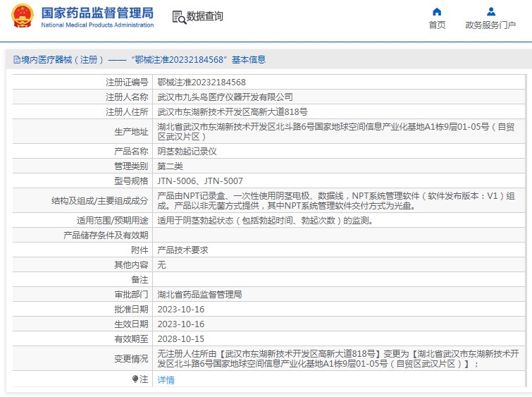The width and height of the screenshot is (532, 397).
Task: Click the 管理类别 row label
Action: (131, 166)
